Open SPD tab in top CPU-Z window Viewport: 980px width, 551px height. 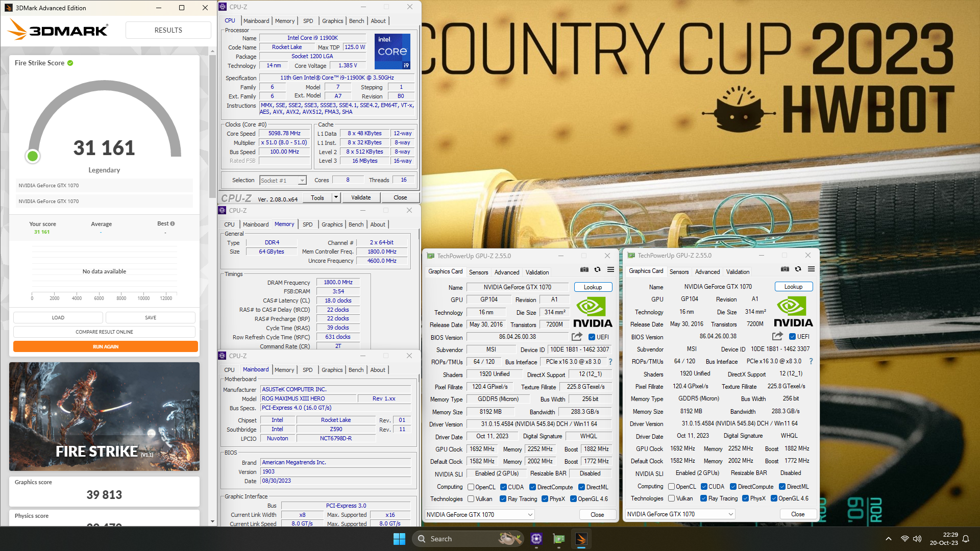[x=308, y=21]
